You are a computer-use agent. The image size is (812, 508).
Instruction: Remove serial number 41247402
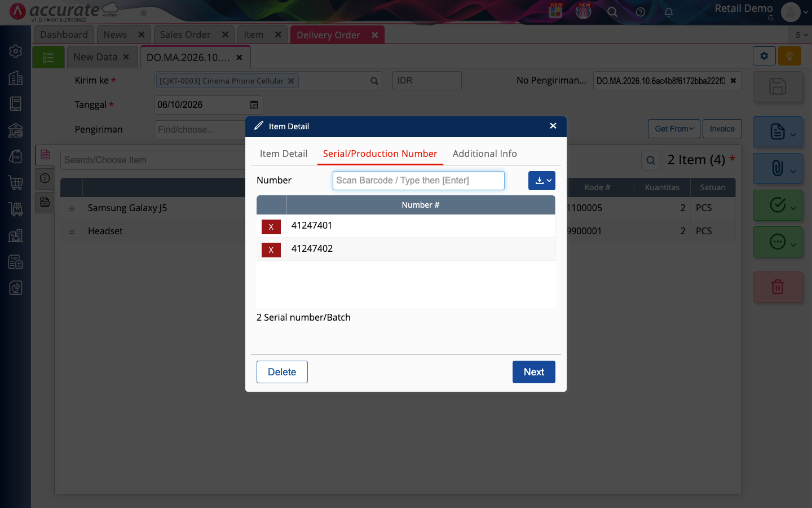(271, 250)
